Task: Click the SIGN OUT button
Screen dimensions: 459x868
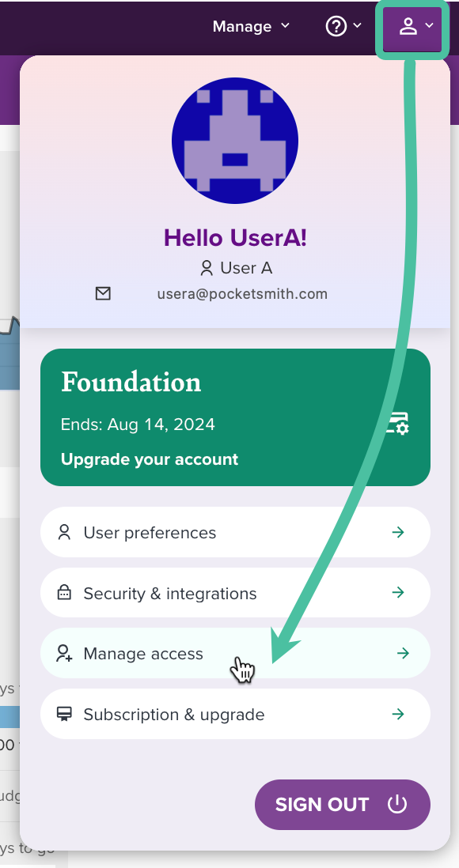Action: pyautogui.click(x=343, y=805)
